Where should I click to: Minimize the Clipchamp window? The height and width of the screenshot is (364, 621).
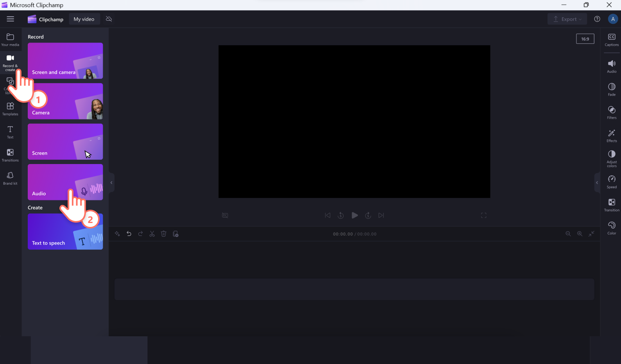(564, 5)
